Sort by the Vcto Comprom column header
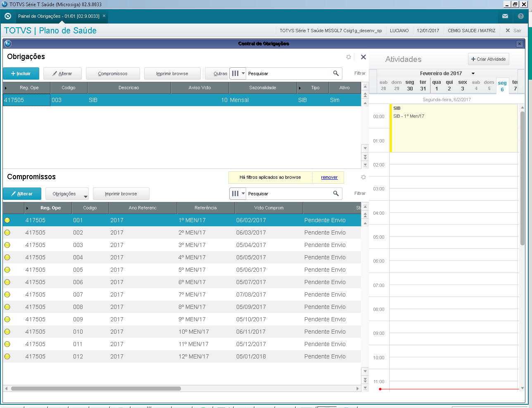 point(269,208)
